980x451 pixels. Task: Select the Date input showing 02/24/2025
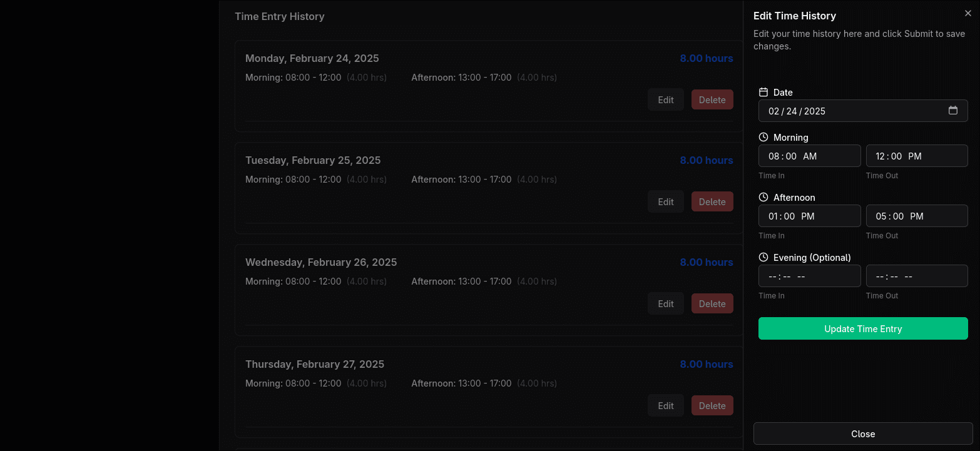832,111
